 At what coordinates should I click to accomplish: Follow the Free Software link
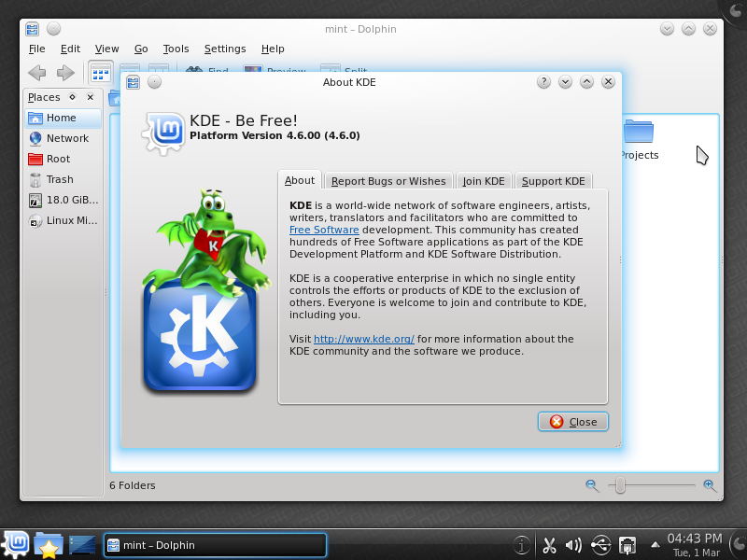point(324,229)
